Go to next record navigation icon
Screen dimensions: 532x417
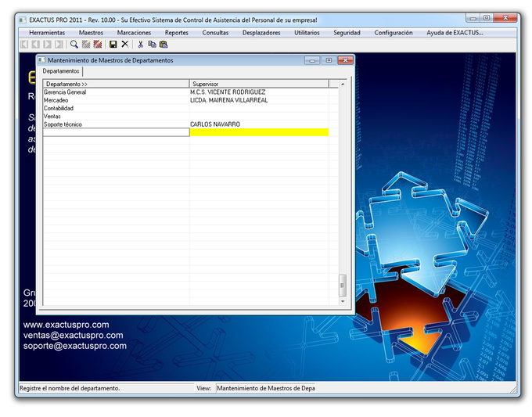pyautogui.click(x=48, y=44)
